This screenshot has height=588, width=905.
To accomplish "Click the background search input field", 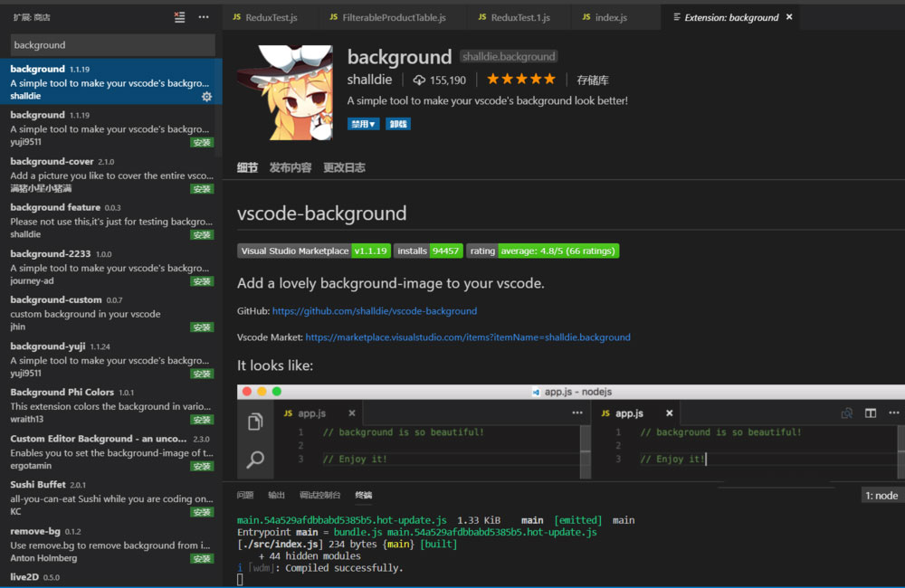I will pyautogui.click(x=111, y=44).
